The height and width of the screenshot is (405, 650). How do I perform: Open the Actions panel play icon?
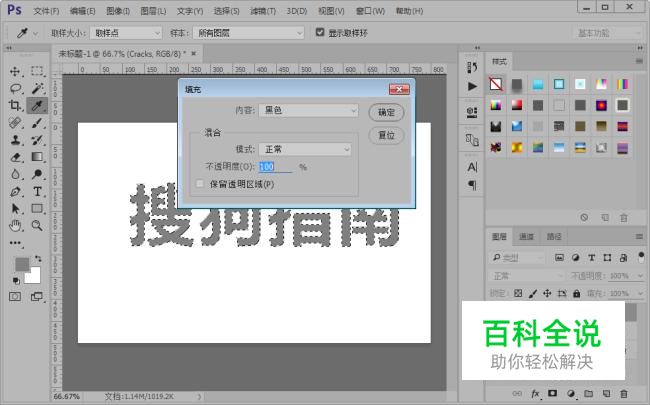coord(472,86)
